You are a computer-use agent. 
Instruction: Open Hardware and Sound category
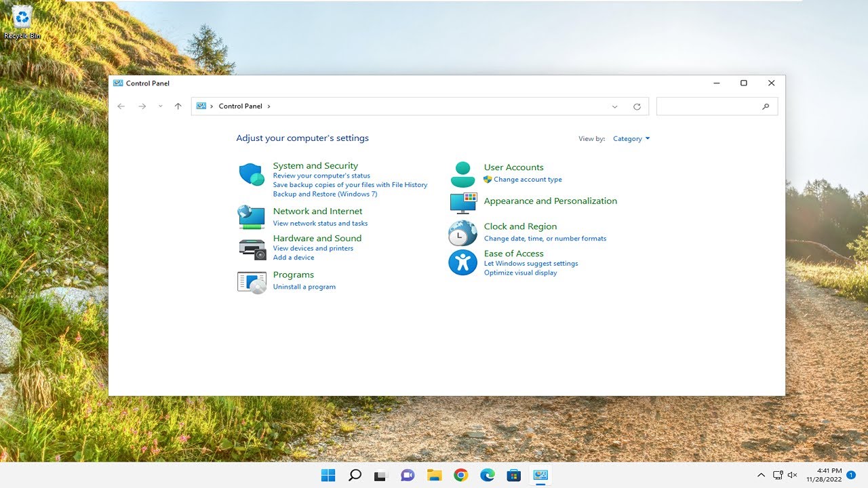pyautogui.click(x=317, y=239)
